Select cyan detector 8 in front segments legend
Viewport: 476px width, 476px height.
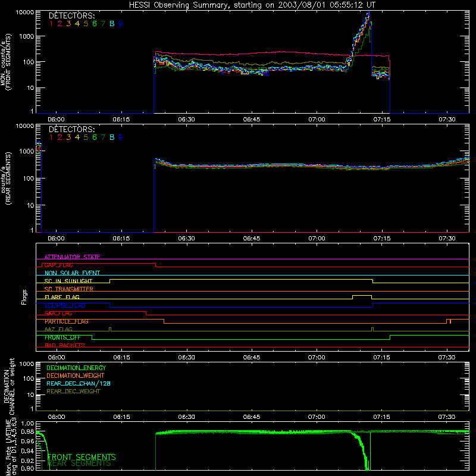[x=112, y=23]
